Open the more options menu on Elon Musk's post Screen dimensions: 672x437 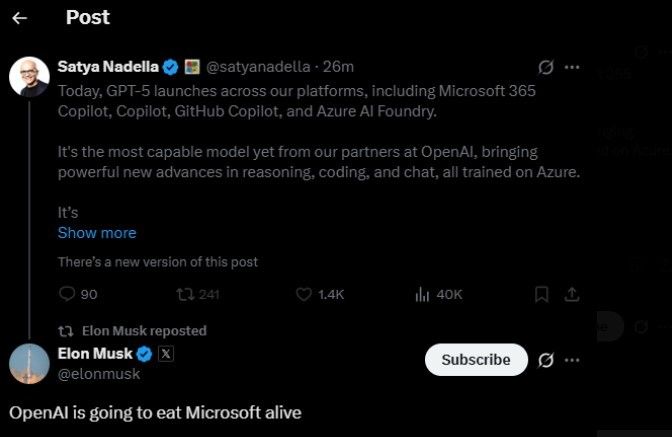coord(572,359)
